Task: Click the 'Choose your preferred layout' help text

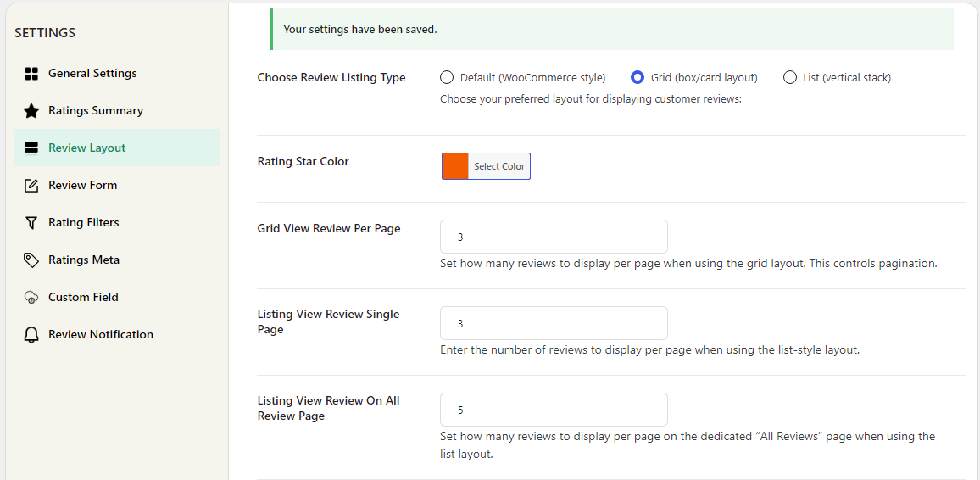Action: (591, 98)
